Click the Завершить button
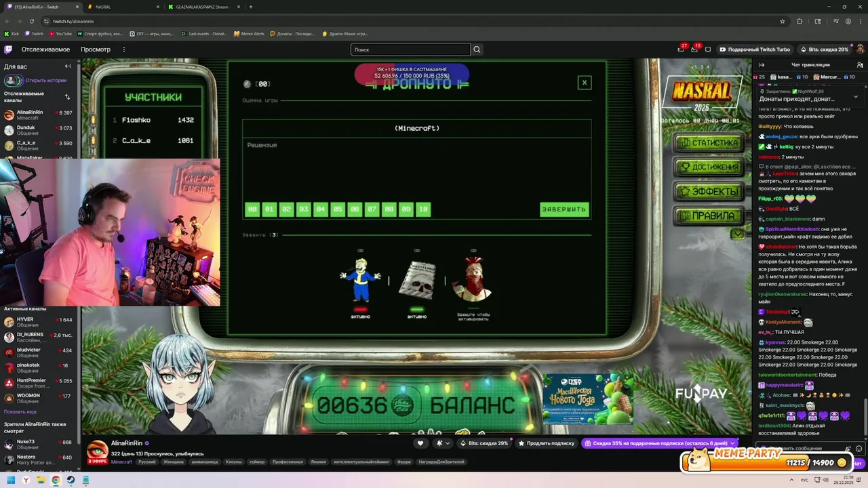The image size is (868, 488). pyautogui.click(x=564, y=209)
